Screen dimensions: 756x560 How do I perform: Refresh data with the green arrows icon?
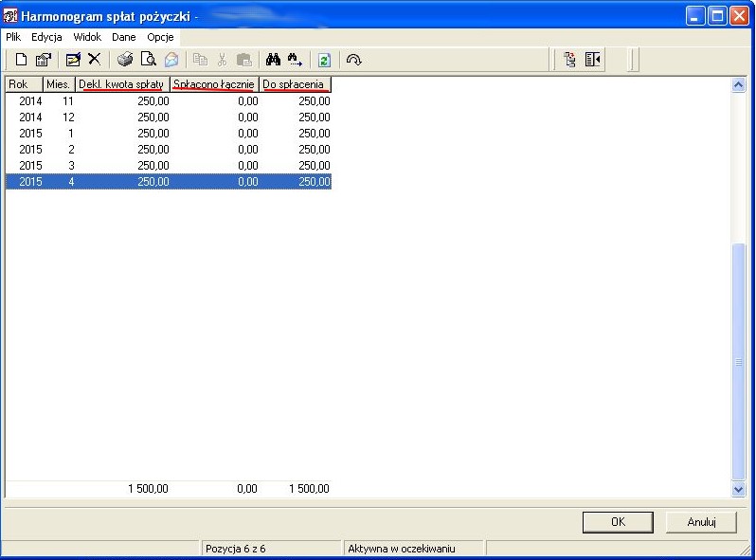click(x=324, y=61)
